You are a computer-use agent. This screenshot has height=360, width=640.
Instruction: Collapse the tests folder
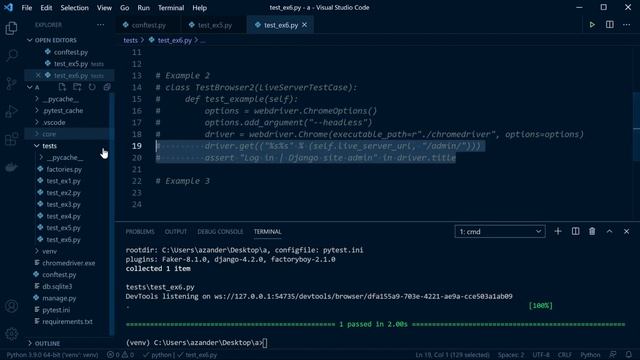49,146
